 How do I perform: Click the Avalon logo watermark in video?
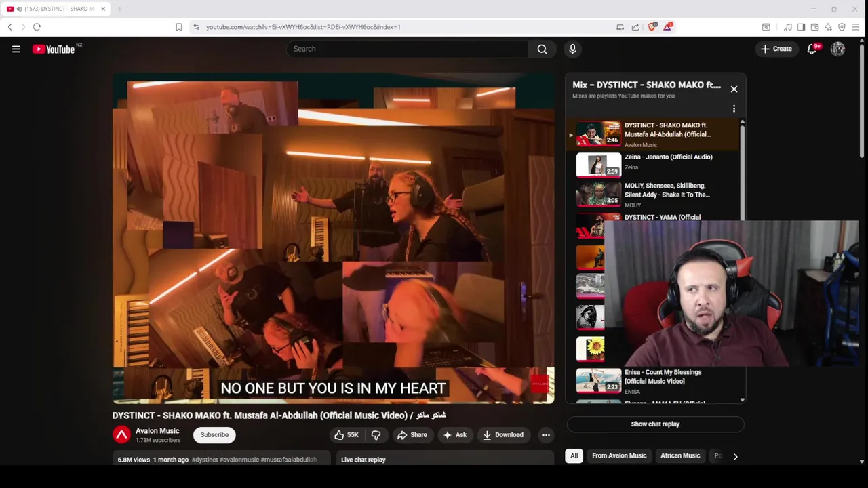point(540,384)
